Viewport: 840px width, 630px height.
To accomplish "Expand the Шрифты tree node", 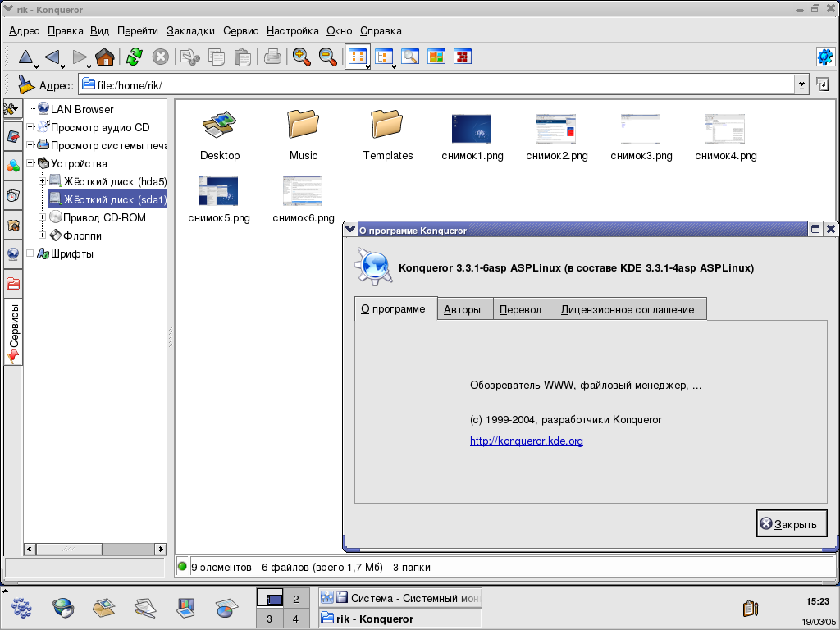I will (x=30, y=253).
